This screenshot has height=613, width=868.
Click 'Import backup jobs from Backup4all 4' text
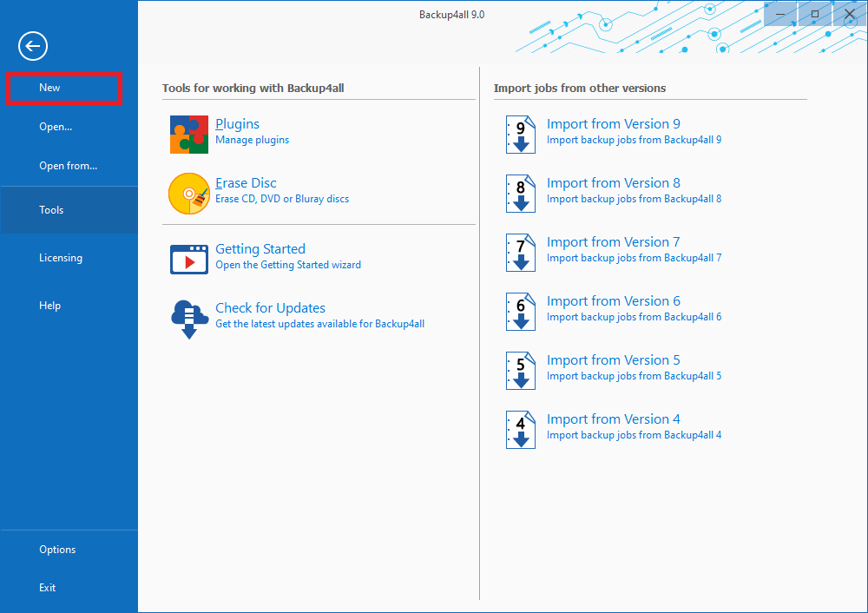click(634, 435)
